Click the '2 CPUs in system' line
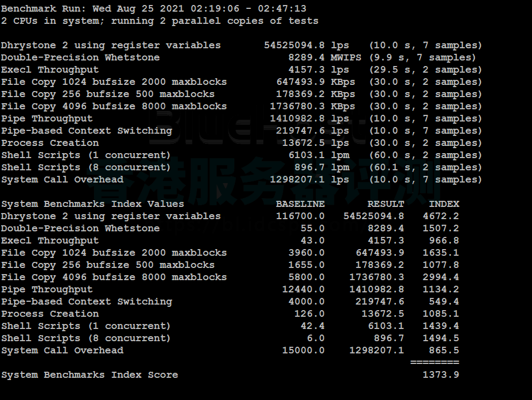This screenshot has height=400, width=532. click(x=159, y=21)
